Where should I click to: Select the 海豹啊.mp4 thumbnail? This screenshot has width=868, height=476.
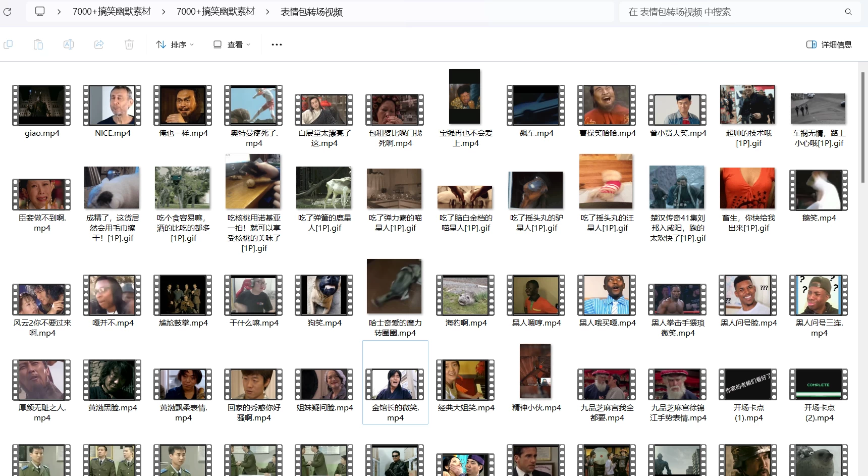[465, 295]
